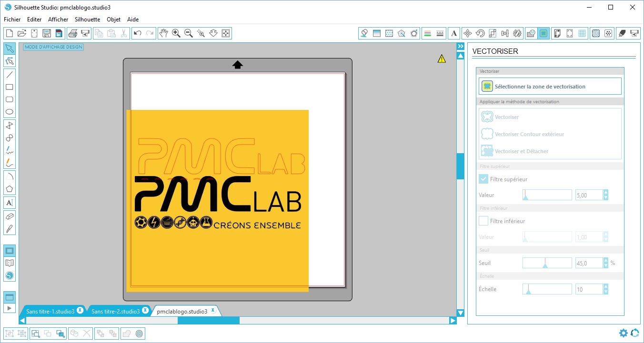Switch to Sans titre-1.studio3 tab
Viewport: 644px width, 343px height.
50,312
